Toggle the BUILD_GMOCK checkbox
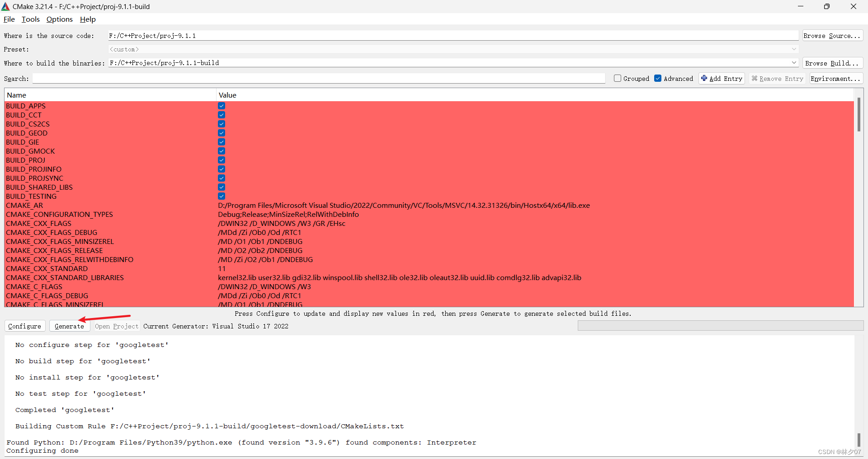Viewport: 868px width, 459px height. point(221,151)
